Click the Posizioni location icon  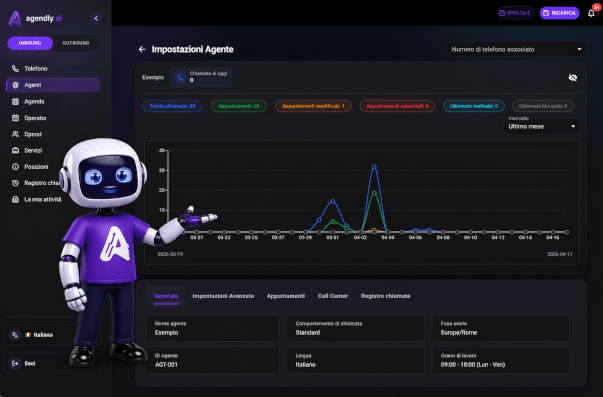[x=15, y=167]
